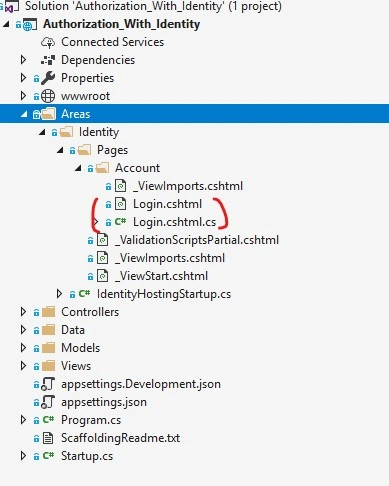Click the appsettings.json file icon
Screen dimensions: 389x486
[48, 402]
